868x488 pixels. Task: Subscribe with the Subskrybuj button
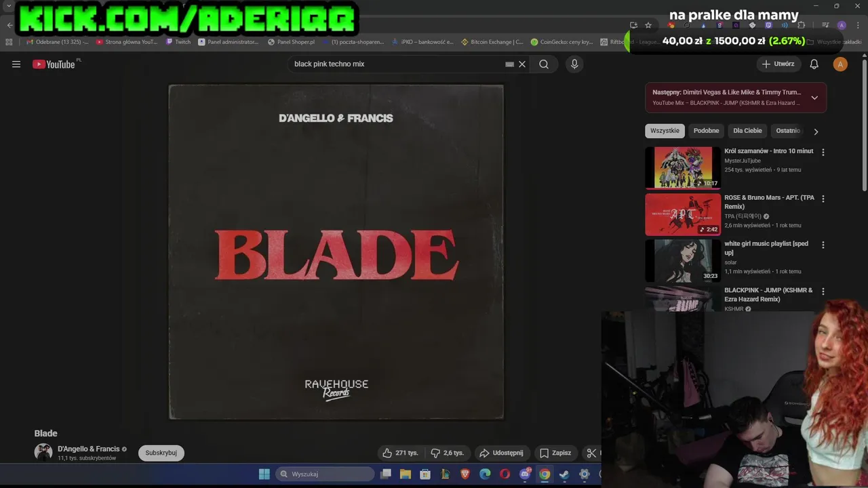(x=161, y=453)
